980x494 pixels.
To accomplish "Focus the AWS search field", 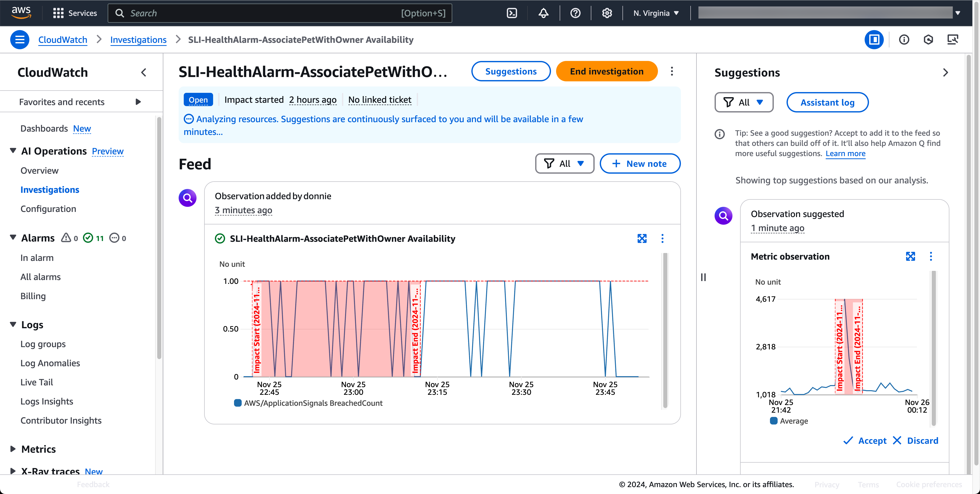I will pyautogui.click(x=280, y=13).
